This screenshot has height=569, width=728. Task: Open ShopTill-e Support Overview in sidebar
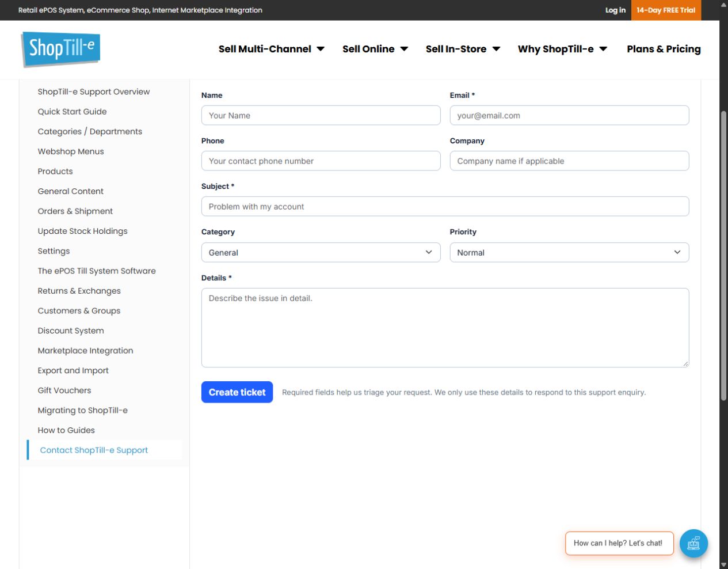pos(93,92)
